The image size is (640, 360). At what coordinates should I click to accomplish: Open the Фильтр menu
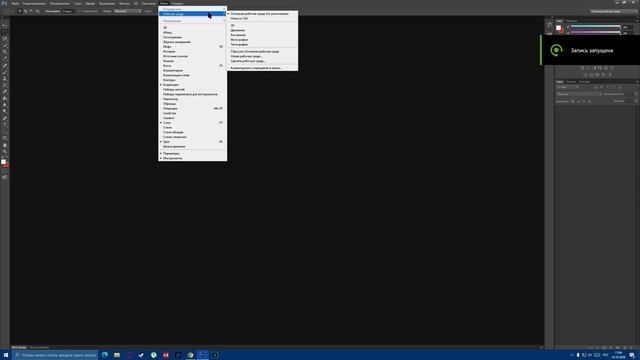(124, 3)
